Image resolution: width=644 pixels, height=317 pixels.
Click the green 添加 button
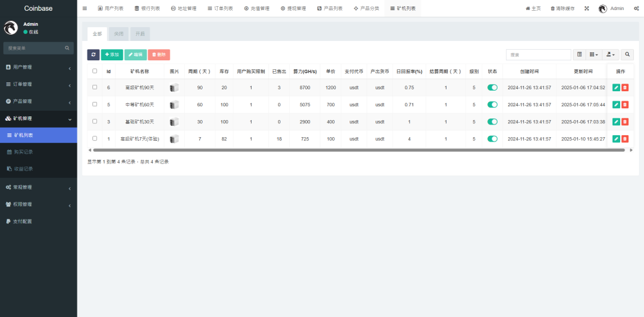click(x=112, y=55)
